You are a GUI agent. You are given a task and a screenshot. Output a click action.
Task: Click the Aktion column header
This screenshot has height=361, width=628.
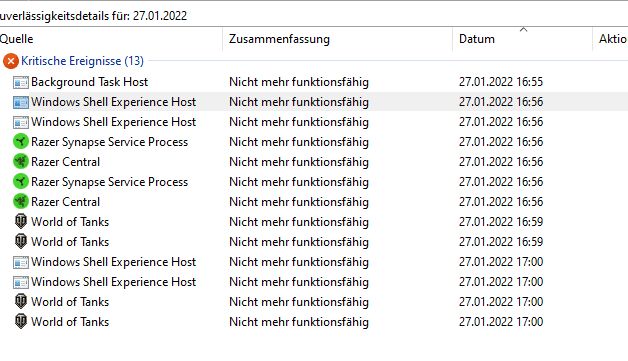pyautogui.click(x=613, y=39)
